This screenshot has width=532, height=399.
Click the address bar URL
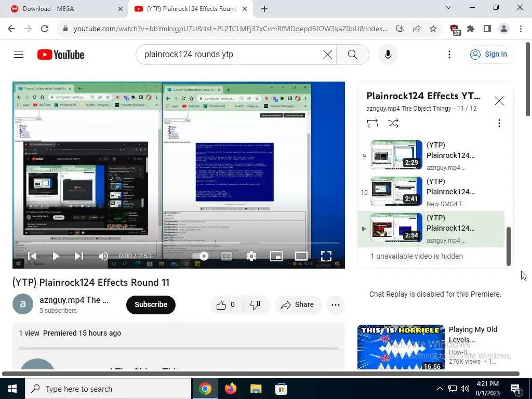pos(231,29)
